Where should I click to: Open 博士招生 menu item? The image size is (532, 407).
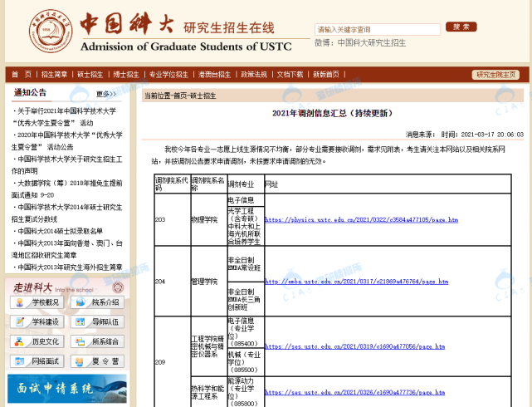[126, 74]
